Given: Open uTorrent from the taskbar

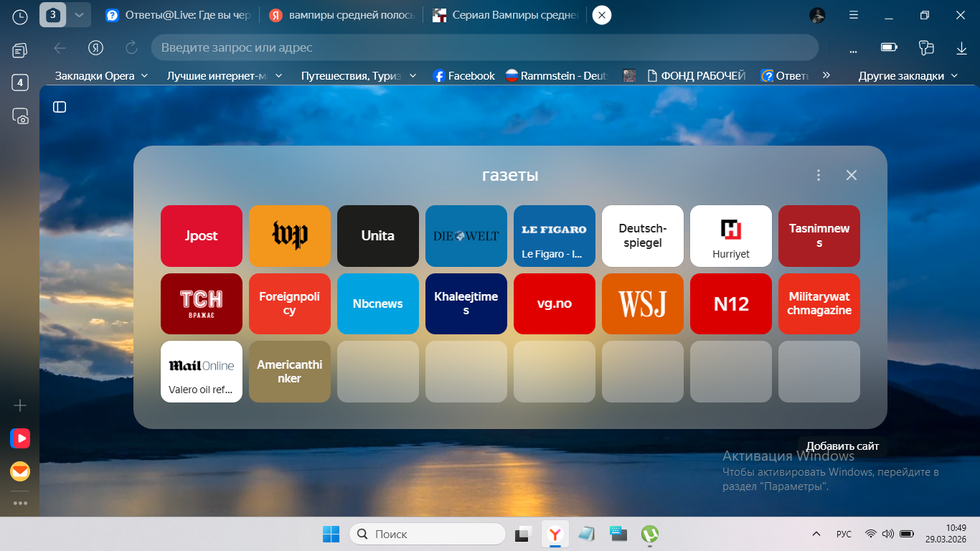Looking at the screenshot, I should point(650,534).
